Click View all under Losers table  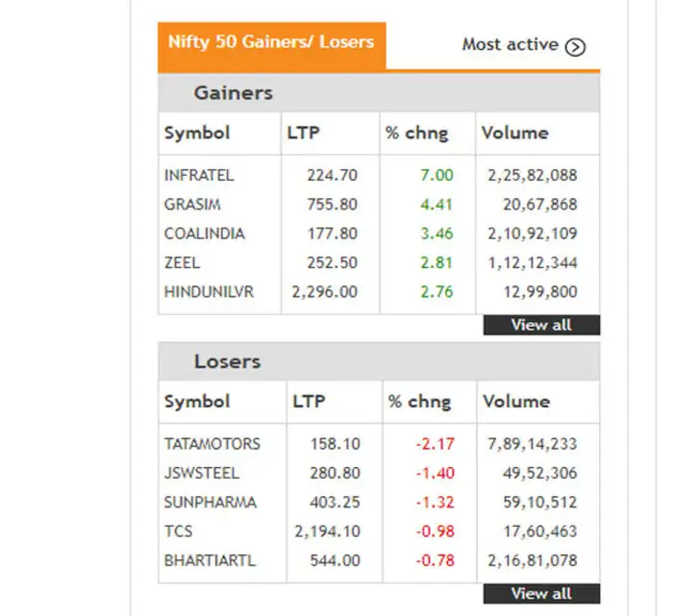[x=541, y=594]
